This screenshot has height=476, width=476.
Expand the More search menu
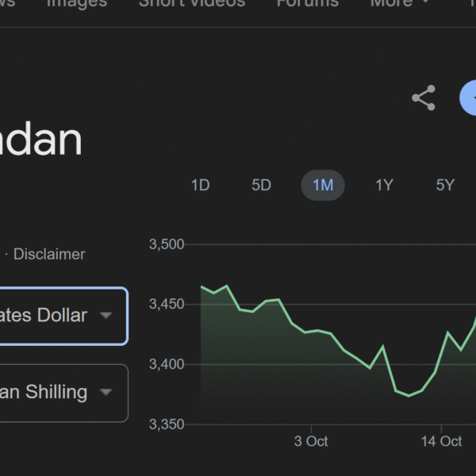pos(400,3)
